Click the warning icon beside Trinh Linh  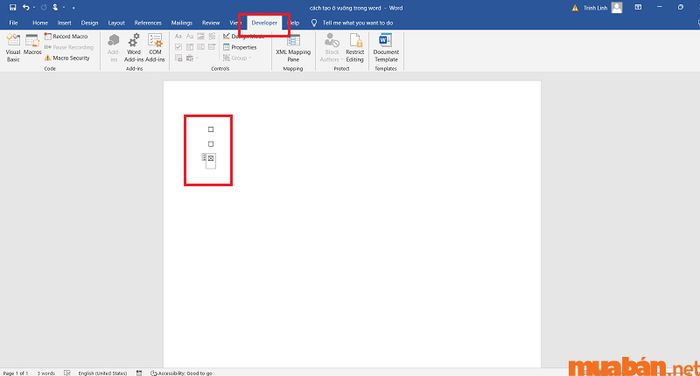click(575, 8)
